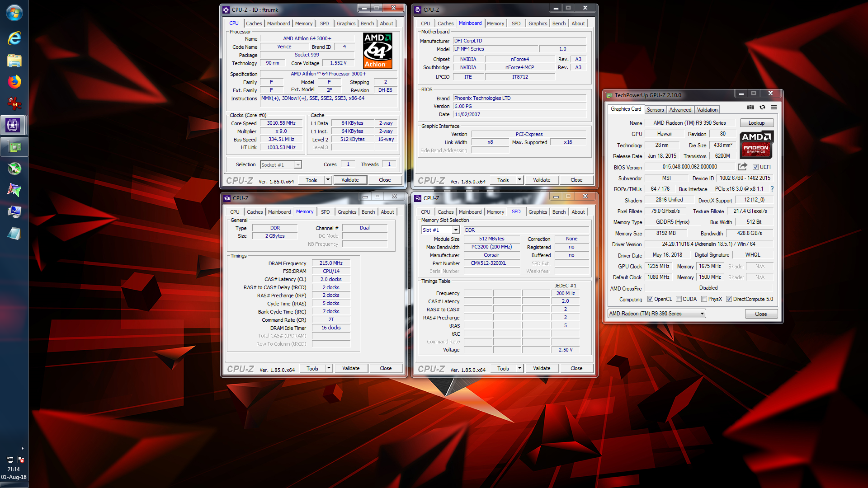This screenshot has width=868, height=488.
Task: Open Windows Explorer from the taskbar
Action: click(x=14, y=60)
